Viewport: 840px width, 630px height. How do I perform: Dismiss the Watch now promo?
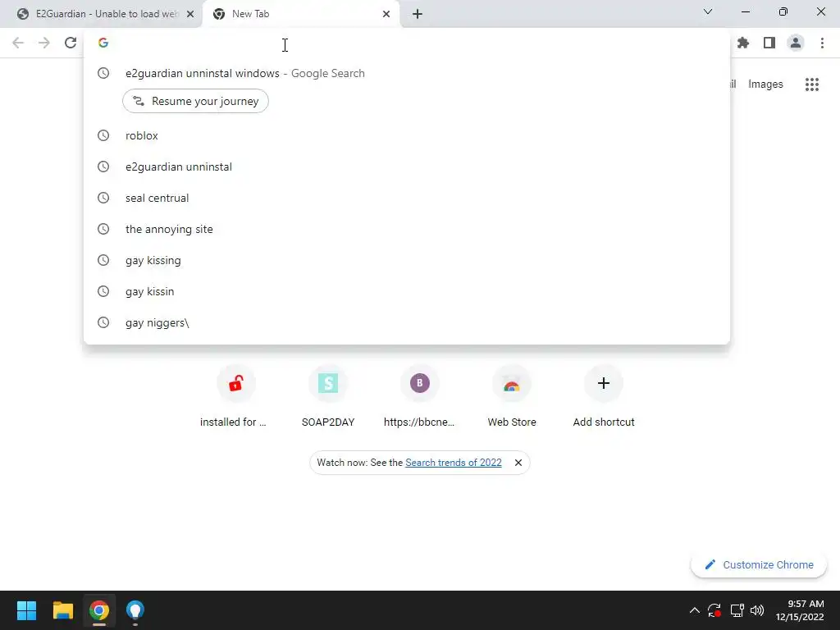(518, 463)
